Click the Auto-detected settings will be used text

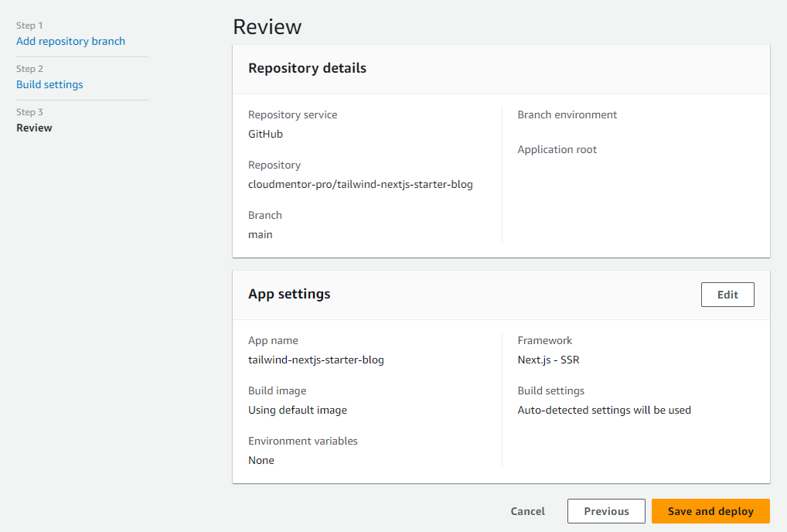(604, 410)
